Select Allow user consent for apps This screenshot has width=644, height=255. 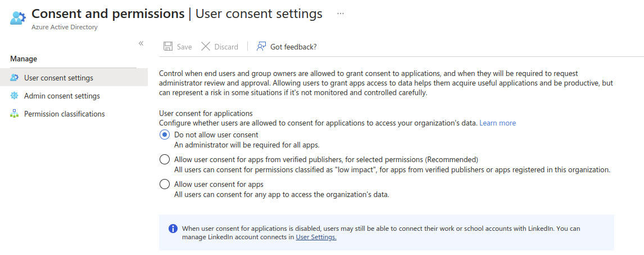(x=165, y=184)
